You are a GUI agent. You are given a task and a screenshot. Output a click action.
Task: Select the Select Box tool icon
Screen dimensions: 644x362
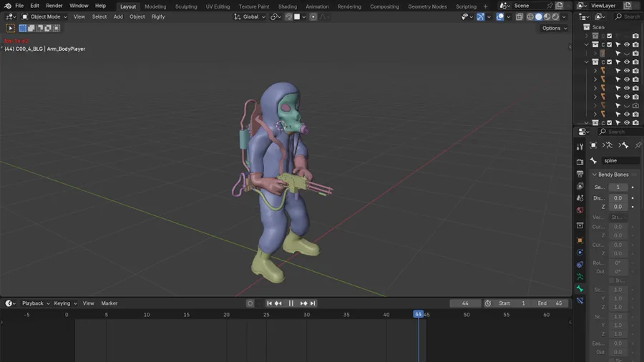[11, 28]
